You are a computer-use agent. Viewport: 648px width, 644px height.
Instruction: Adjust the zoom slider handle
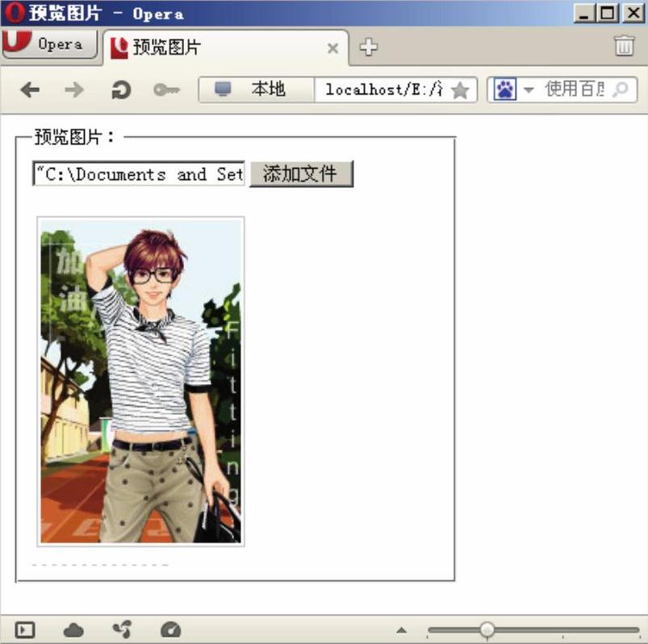point(487,630)
